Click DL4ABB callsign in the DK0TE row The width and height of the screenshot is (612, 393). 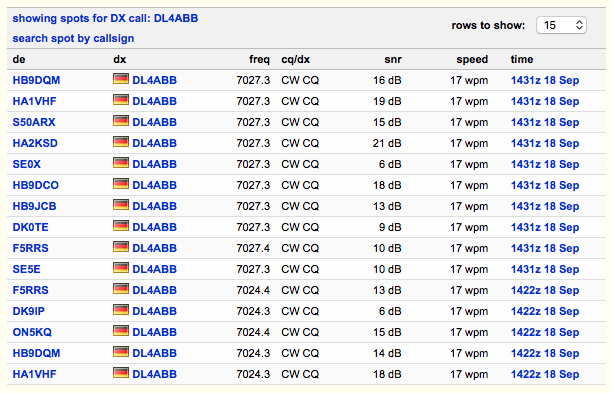click(x=155, y=227)
